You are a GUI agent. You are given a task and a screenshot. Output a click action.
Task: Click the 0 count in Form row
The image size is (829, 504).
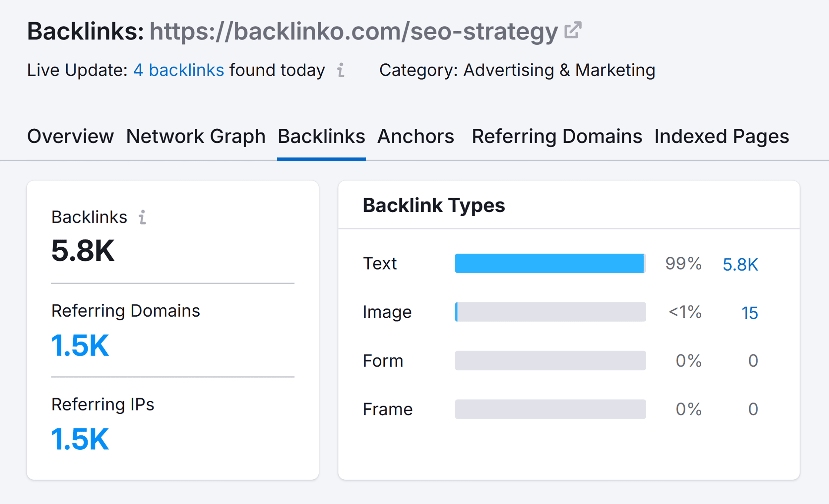(753, 361)
